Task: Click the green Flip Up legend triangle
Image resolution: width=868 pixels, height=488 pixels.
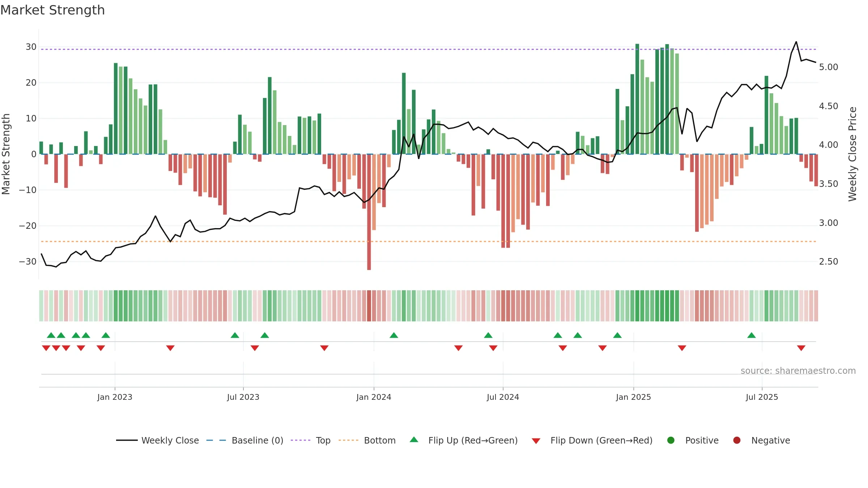Action: (x=414, y=440)
